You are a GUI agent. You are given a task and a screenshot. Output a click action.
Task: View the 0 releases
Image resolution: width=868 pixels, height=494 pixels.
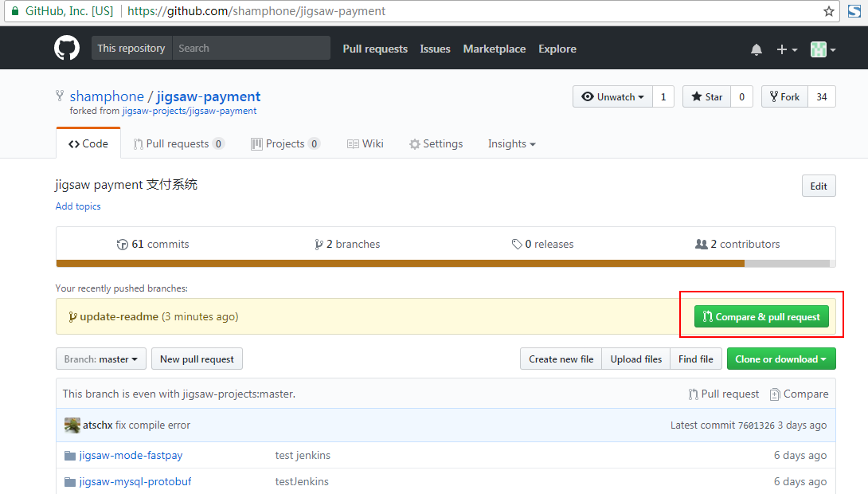542,245
